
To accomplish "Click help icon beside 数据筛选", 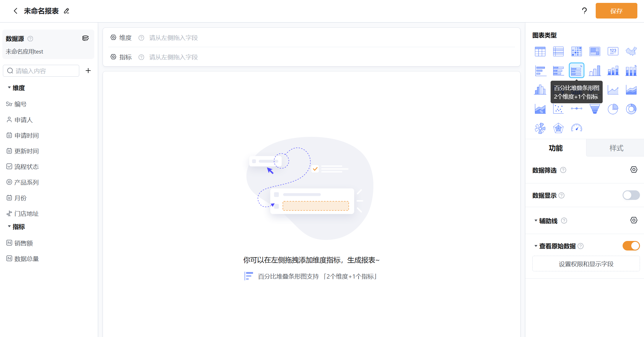I will [563, 170].
